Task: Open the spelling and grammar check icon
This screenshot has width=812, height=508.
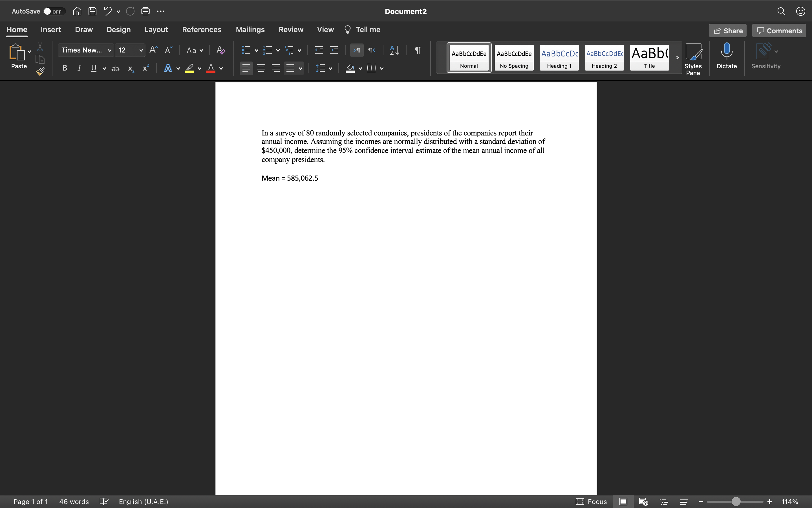Action: [x=104, y=501]
